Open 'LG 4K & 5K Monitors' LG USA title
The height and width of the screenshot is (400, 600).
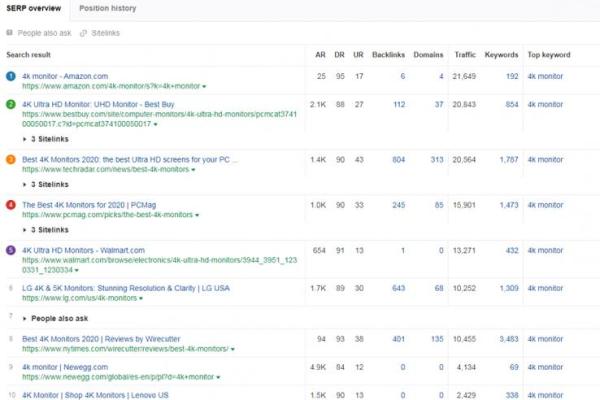126,288
